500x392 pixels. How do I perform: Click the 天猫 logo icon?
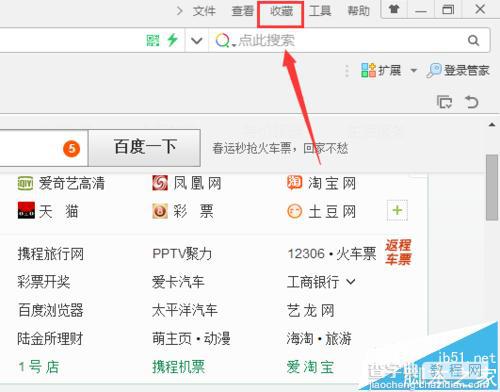coord(26,211)
